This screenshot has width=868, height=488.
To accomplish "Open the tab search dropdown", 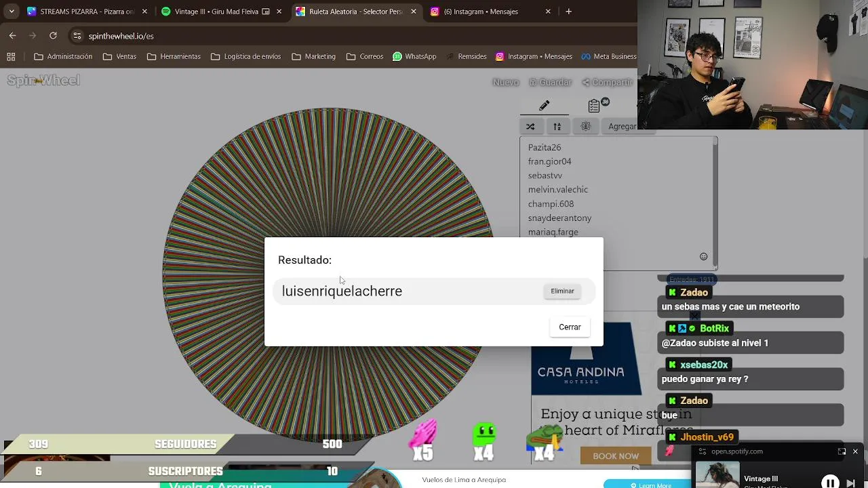I will (11, 12).
